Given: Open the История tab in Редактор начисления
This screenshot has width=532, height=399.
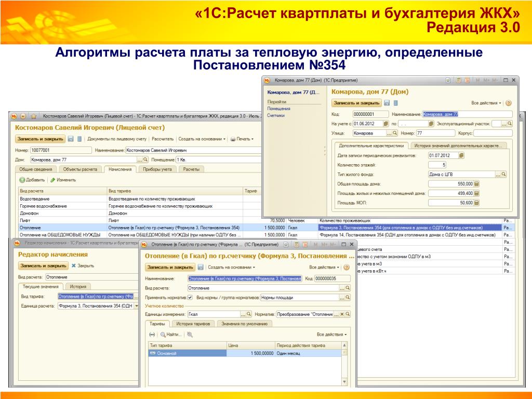Looking at the screenshot, I should tap(78, 287).
